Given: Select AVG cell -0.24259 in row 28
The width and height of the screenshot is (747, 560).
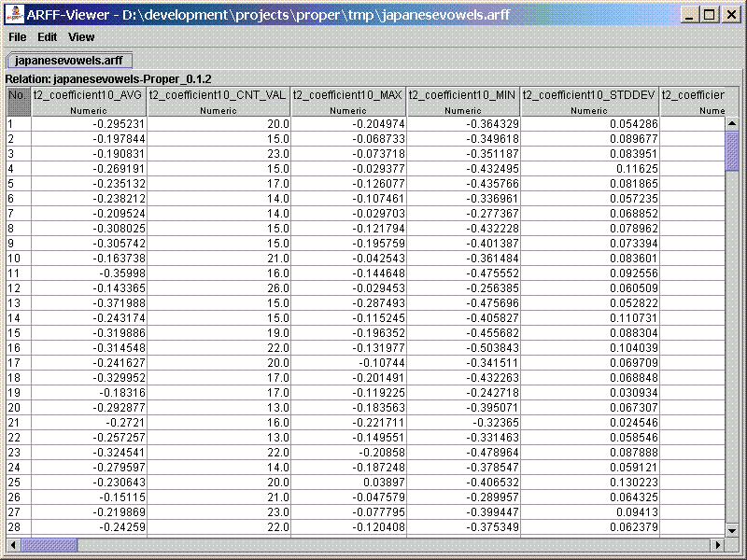Looking at the screenshot, I should point(89,527).
